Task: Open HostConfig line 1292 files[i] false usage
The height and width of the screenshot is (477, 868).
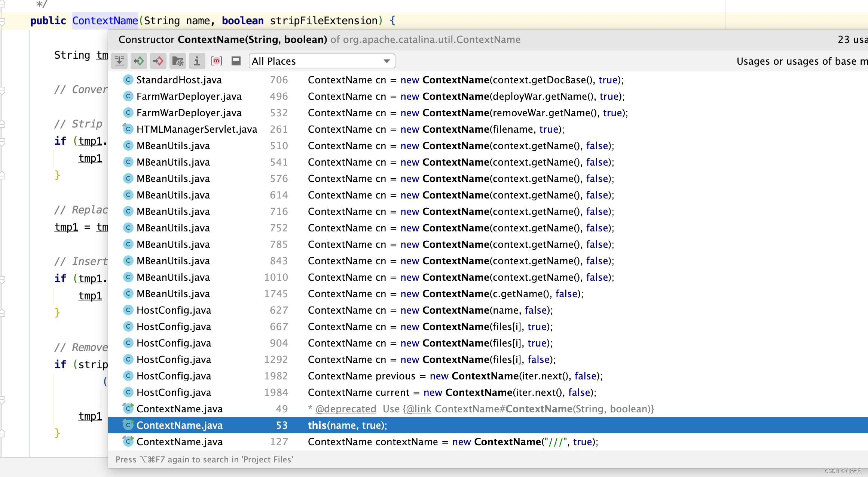Action: (x=432, y=359)
